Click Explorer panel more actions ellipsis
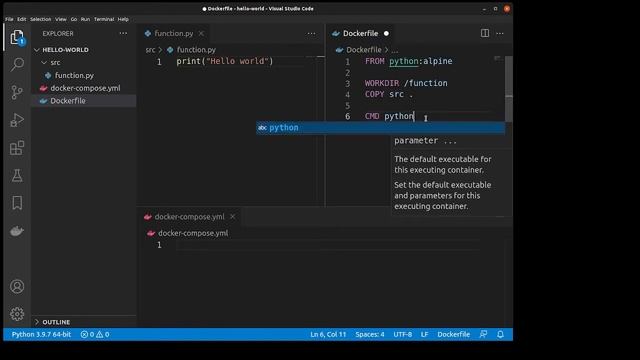 [x=123, y=33]
